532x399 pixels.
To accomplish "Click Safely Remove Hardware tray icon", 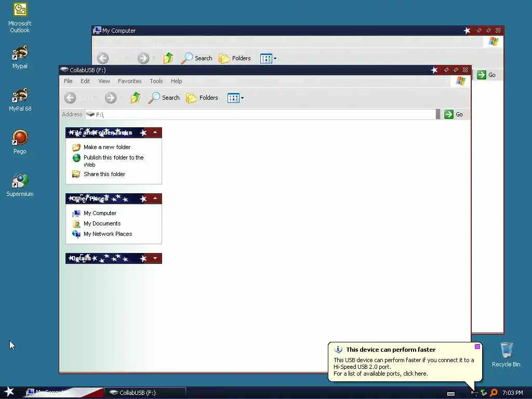I will (x=484, y=393).
